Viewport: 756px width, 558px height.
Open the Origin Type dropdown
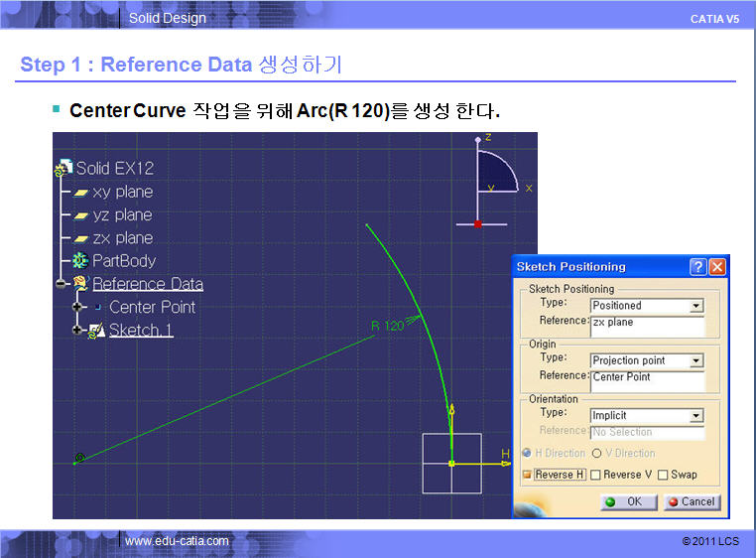pyautogui.click(x=696, y=360)
